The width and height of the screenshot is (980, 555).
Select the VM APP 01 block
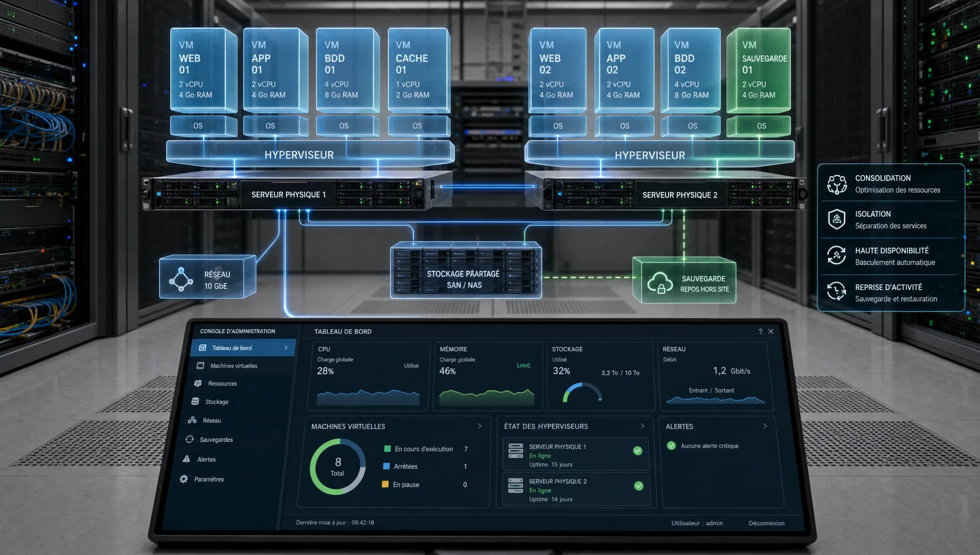coord(276,70)
